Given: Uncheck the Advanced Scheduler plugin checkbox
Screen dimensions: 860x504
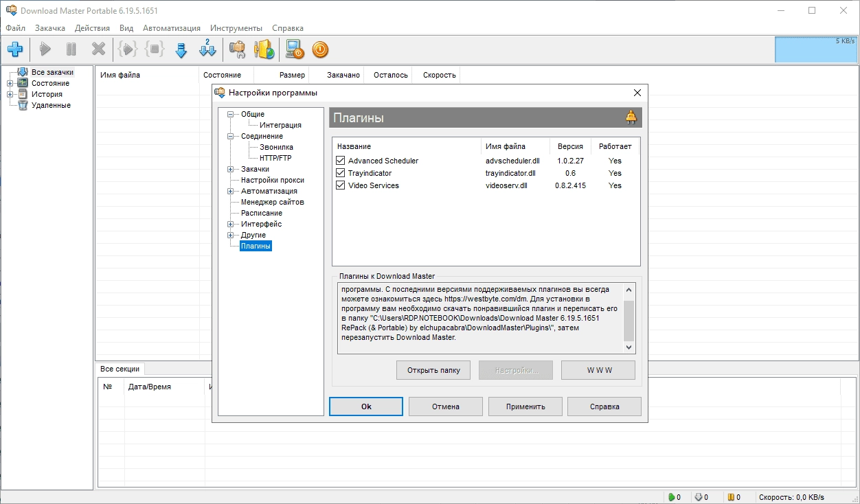Looking at the screenshot, I should point(340,161).
